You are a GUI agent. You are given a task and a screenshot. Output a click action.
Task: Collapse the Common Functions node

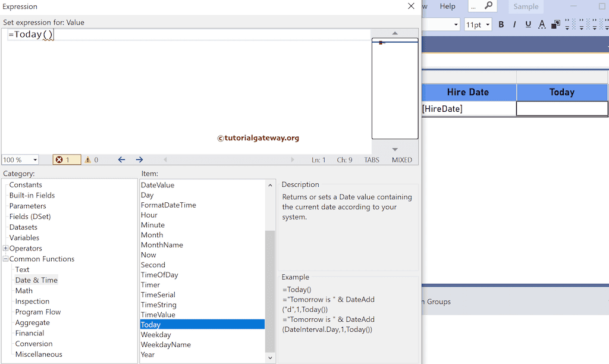pyautogui.click(x=5, y=259)
